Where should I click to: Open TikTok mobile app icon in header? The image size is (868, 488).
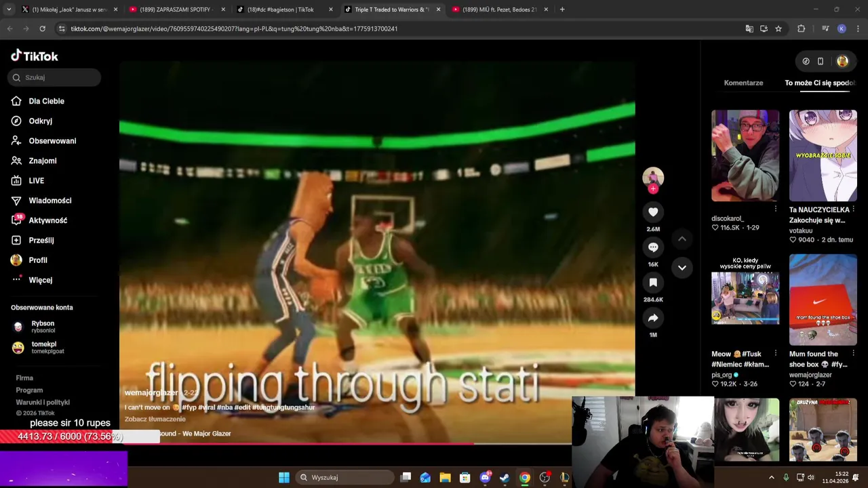point(821,61)
